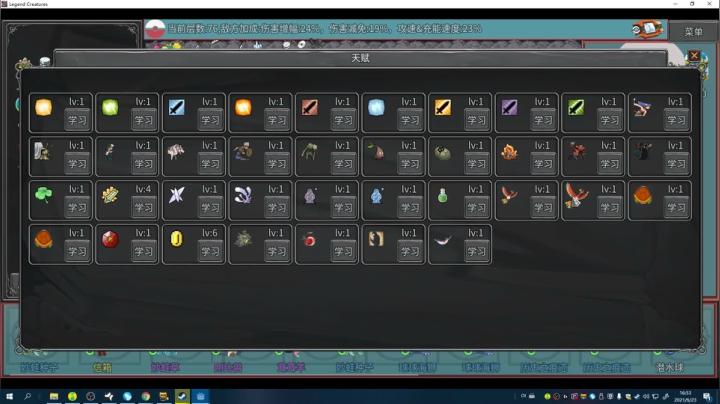Open Windows Start menu
Viewport: 720px width, 404px height.
coord(9,396)
